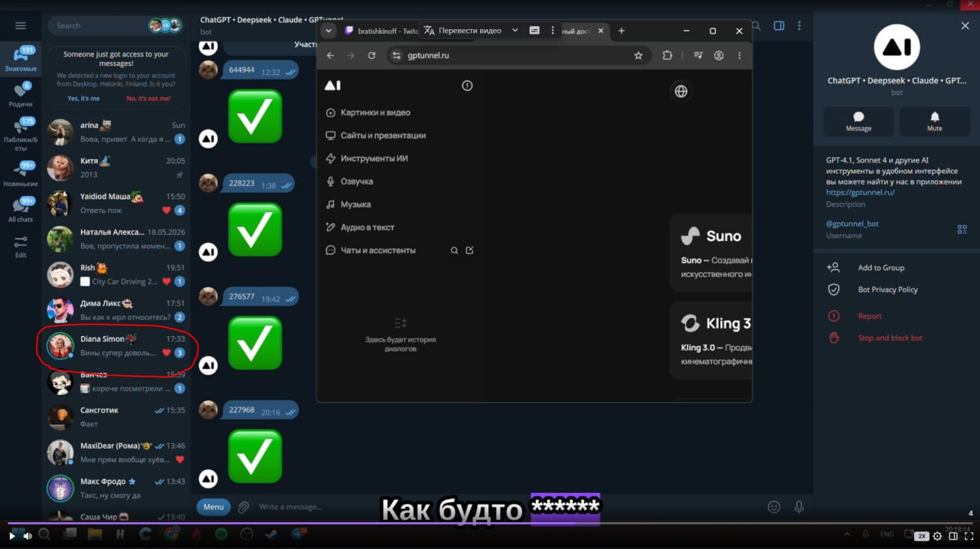This screenshot has width=980, height=549.
Task: Open Сайты и презентации section
Action: tap(376, 136)
